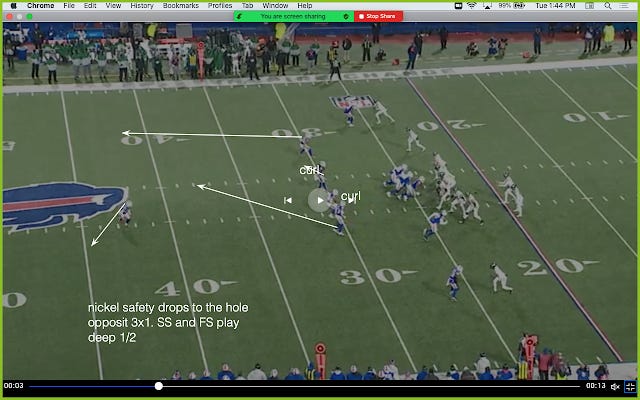Exit full screen via the collapse icon
This screenshot has height=400, width=640.
coord(630,386)
